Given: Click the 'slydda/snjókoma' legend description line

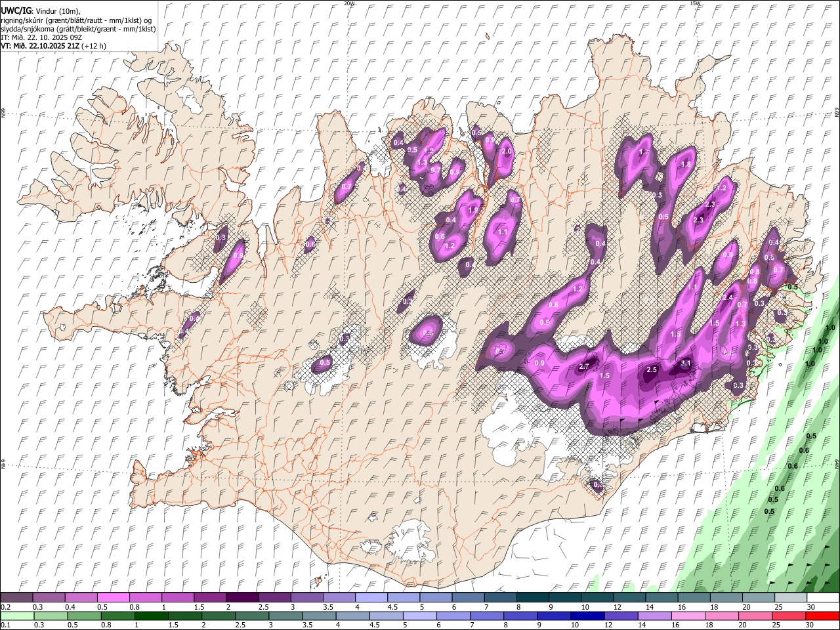Looking at the screenshot, I should 78,29.
